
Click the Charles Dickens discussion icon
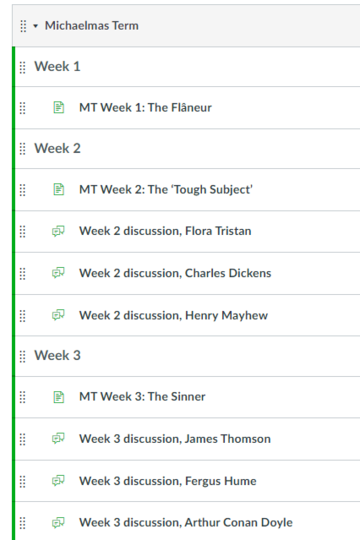(58, 273)
